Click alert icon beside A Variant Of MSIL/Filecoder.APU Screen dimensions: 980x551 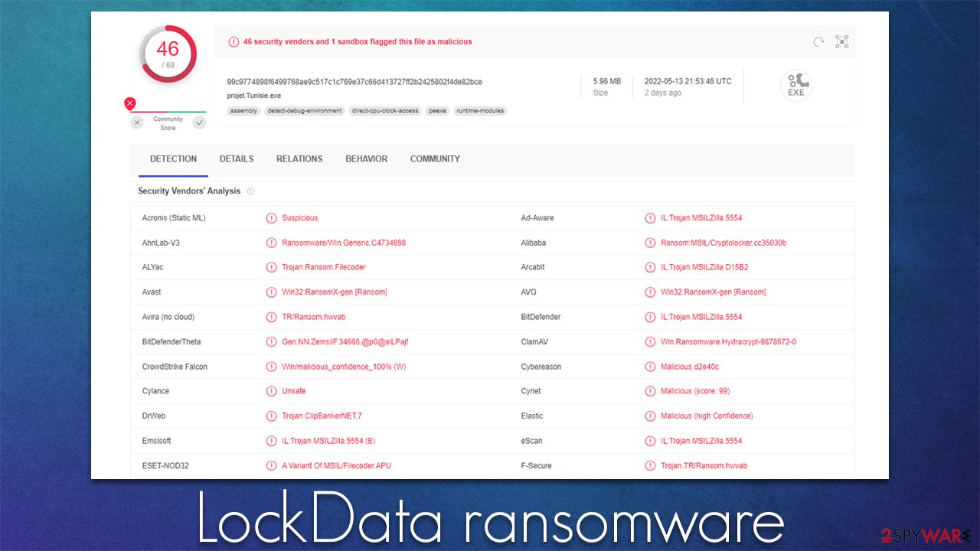(271, 465)
